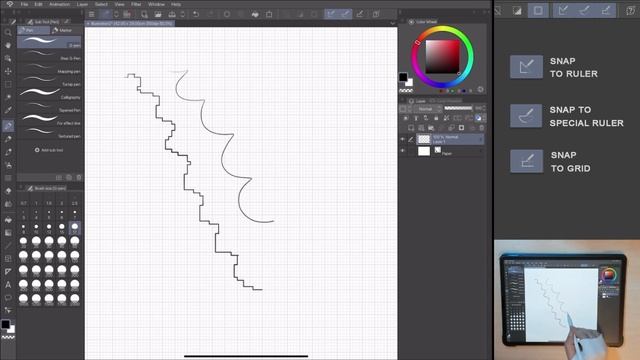Toggle Lock layer in the layer panel

[436, 118]
